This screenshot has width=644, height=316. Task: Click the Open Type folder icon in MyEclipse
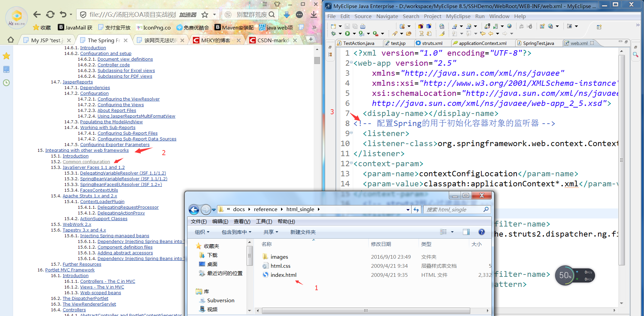(x=409, y=34)
